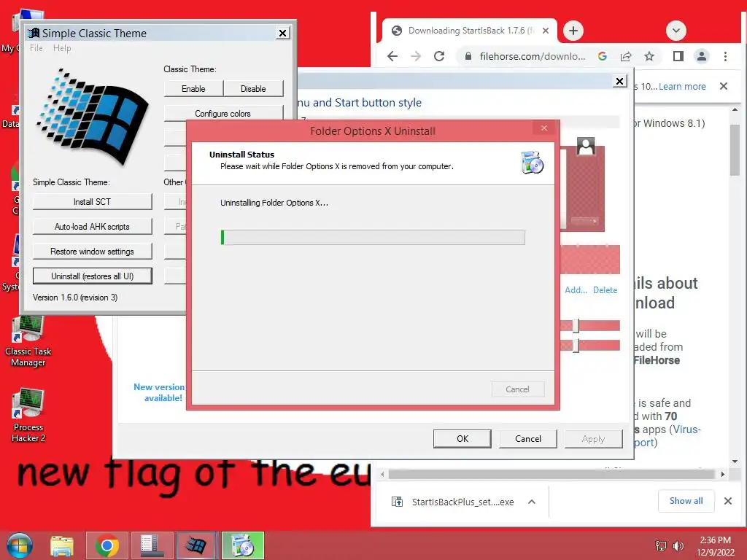This screenshot has height=560, width=747.
Task: Click Uninstall (restores all UI) button
Action: [92, 276]
